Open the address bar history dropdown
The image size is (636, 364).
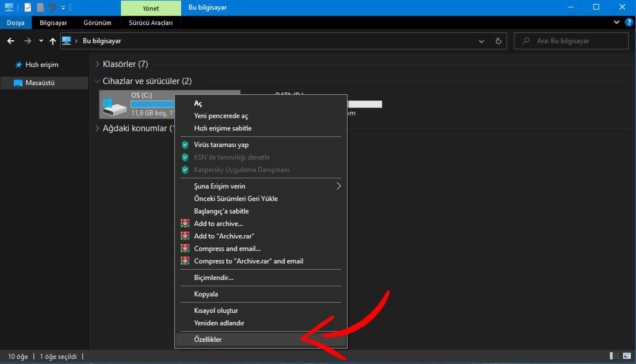tap(481, 41)
